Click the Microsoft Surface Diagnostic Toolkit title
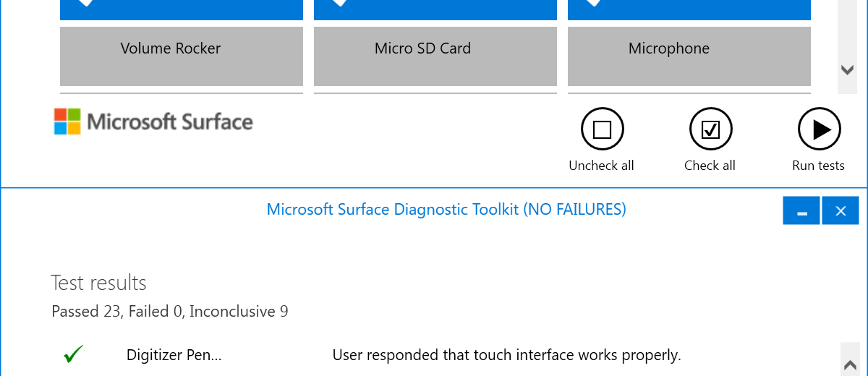The image size is (868, 376). tap(446, 210)
